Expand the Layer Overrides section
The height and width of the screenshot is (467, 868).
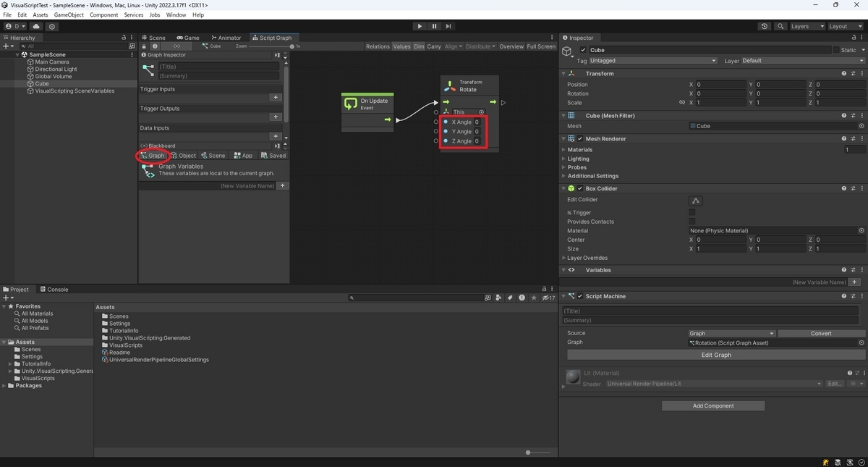564,258
